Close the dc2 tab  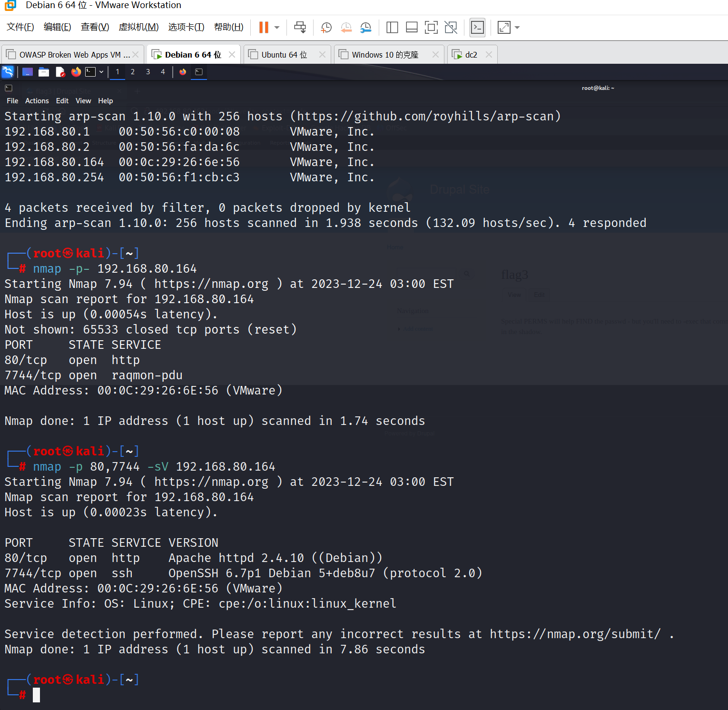pos(489,55)
